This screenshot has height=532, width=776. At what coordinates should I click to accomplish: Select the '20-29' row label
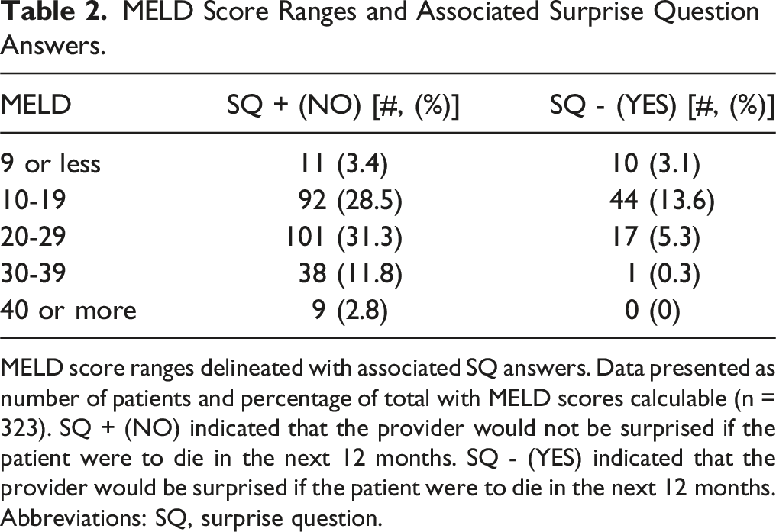33,237
